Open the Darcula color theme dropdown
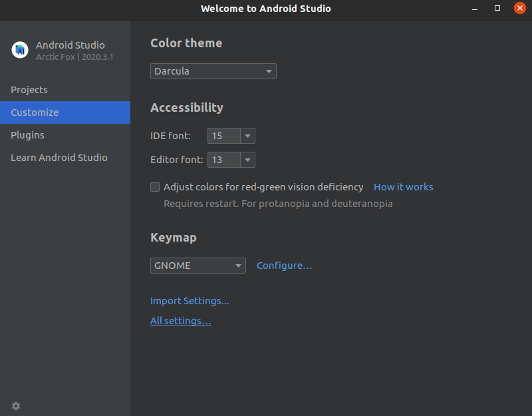The height and width of the screenshot is (416, 532). pos(213,71)
